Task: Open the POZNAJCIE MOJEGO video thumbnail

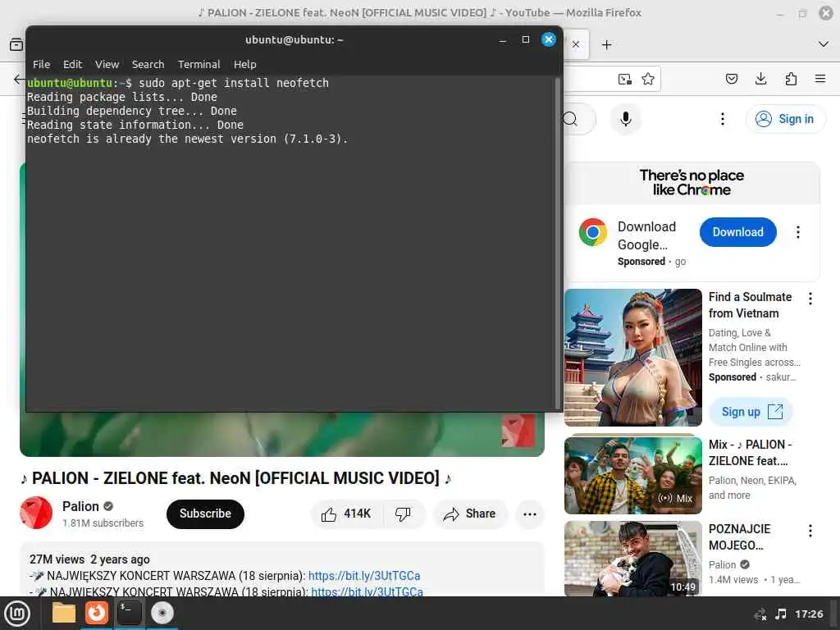Action: (x=632, y=558)
